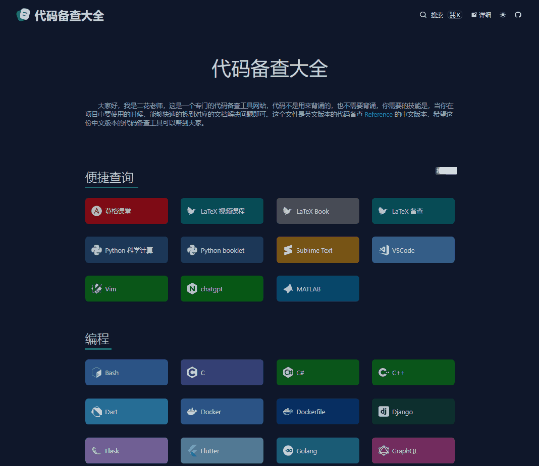Open the C# card
This screenshot has height=466, width=539.
(318, 372)
